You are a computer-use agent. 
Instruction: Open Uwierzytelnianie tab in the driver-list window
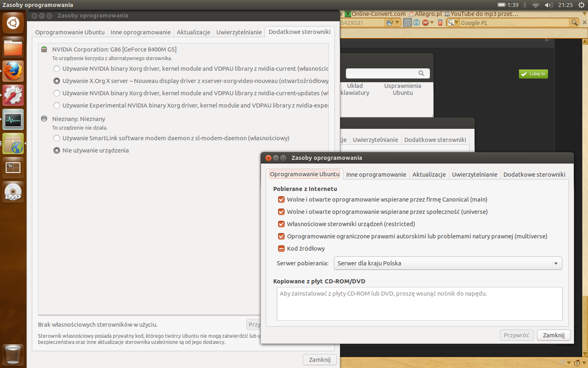(239, 32)
